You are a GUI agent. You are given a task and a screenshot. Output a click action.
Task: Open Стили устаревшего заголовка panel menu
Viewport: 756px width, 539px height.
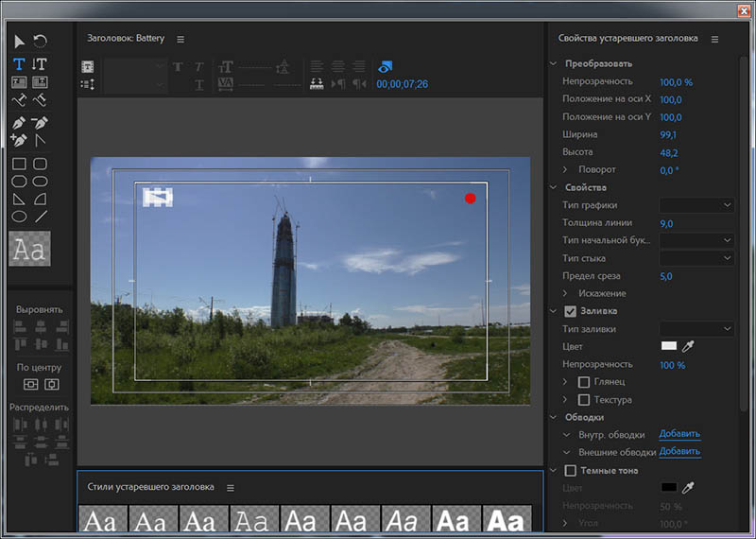(231, 488)
